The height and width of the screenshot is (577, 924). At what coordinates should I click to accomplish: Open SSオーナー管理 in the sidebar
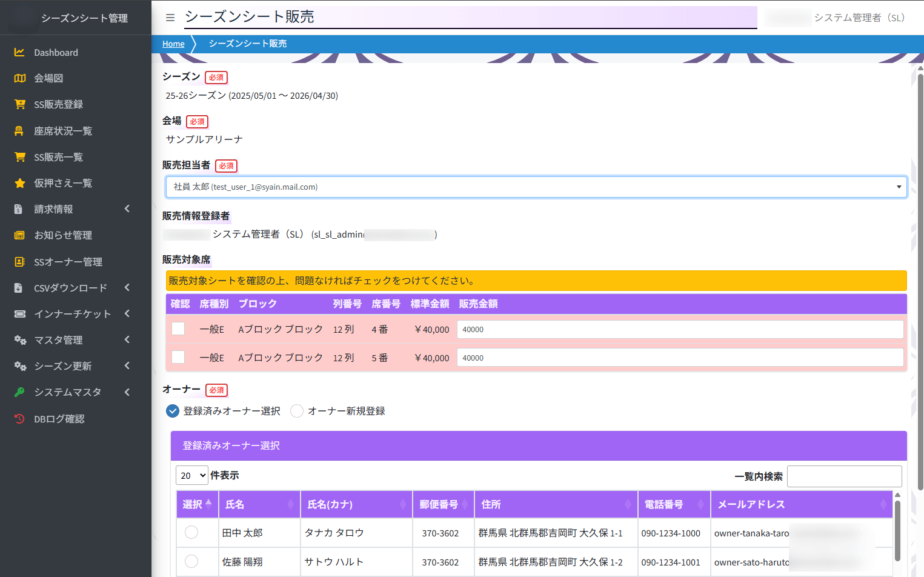click(68, 262)
